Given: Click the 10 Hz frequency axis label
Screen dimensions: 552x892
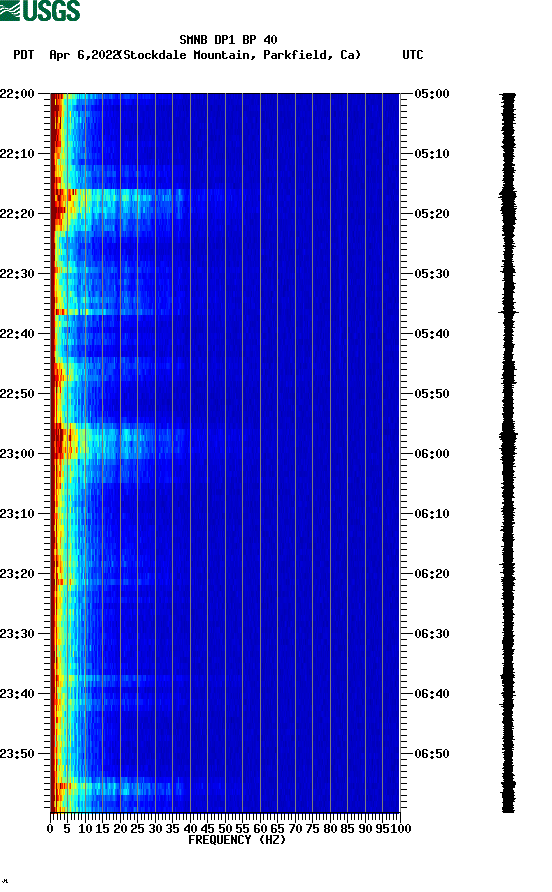Looking at the screenshot, I should pyautogui.click(x=85, y=829).
